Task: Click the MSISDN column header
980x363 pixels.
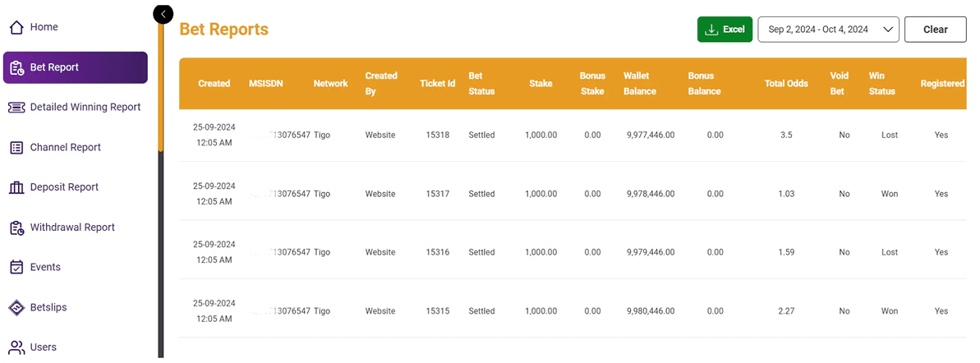Action: tap(266, 84)
